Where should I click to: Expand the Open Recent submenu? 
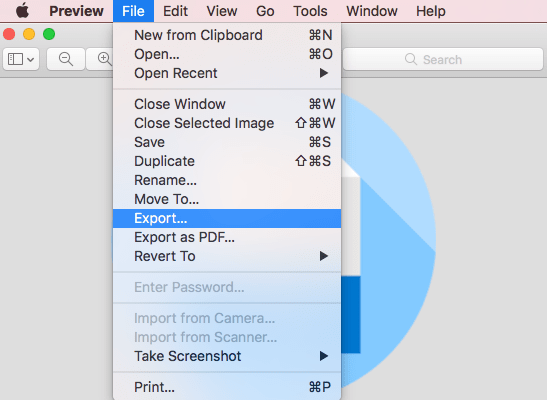227,73
